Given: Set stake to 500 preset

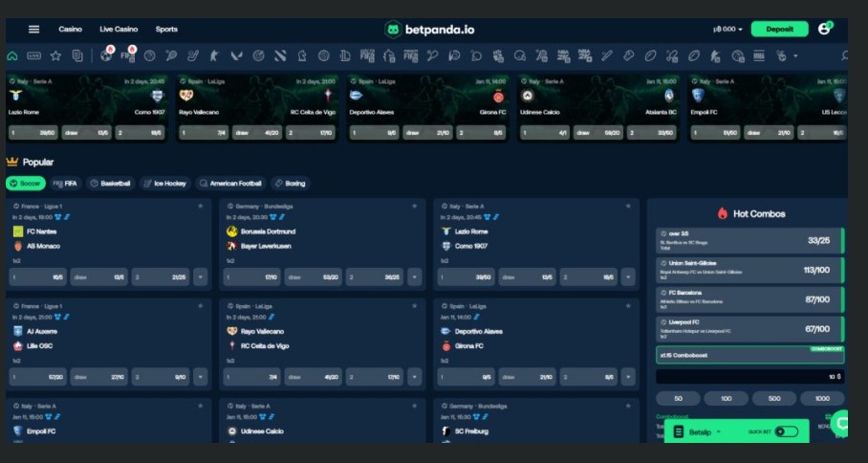Looking at the screenshot, I should [774, 398].
